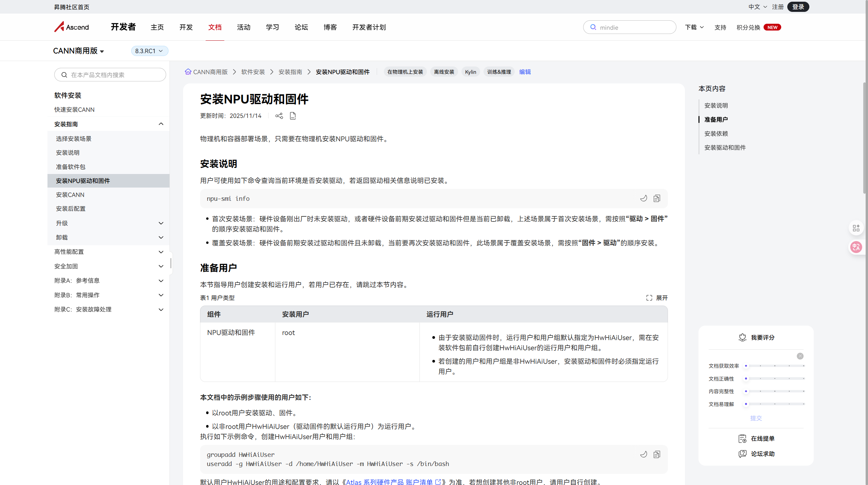
Task: Click the sidebar search magnifier icon
Action: tap(64, 75)
